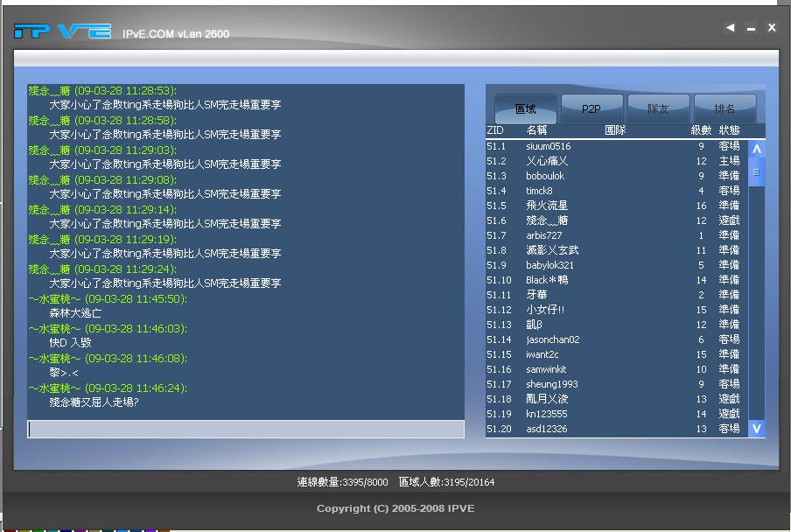The height and width of the screenshot is (532, 791).
Task: Click the back arrow in title bar
Action: pyautogui.click(x=730, y=28)
